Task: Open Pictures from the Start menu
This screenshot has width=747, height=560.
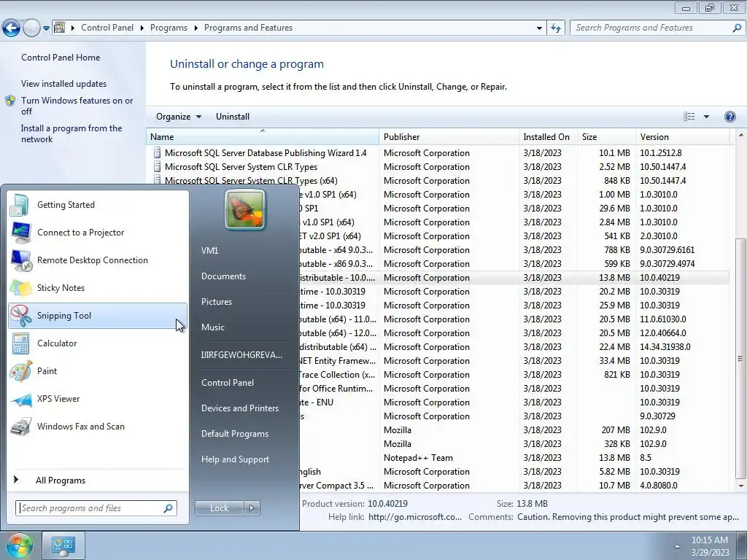Action: tap(216, 302)
